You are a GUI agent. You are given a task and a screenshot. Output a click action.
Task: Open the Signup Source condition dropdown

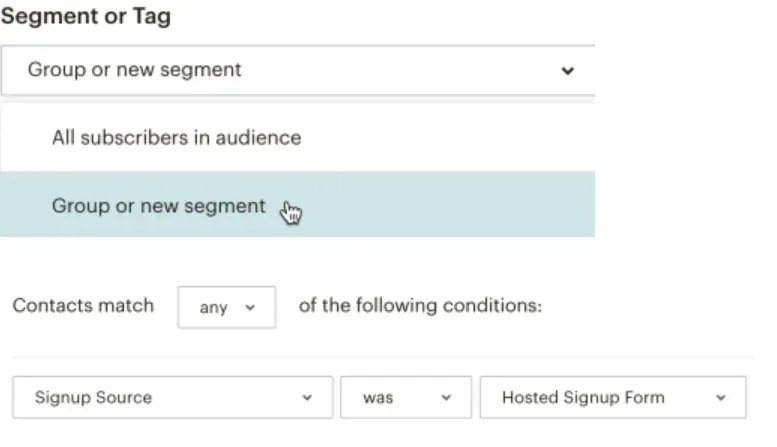(x=172, y=397)
